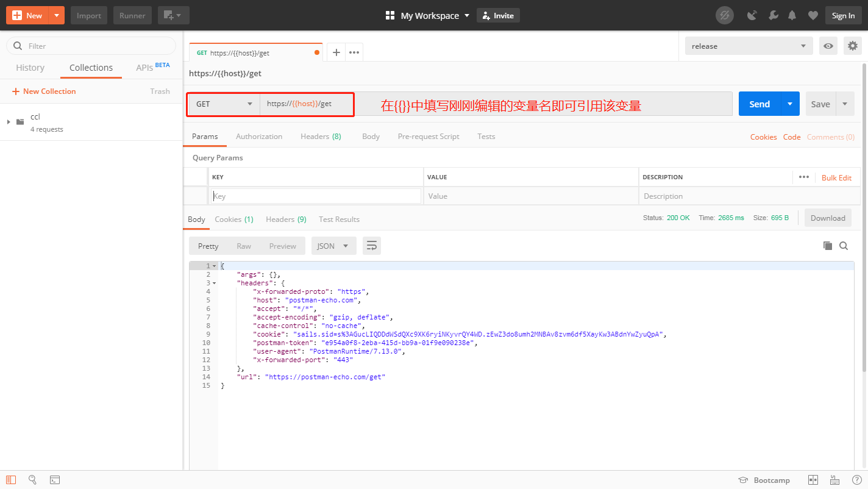This screenshot has height=489, width=868.
Task: Click the sync status icon
Action: click(x=724, y=16)
